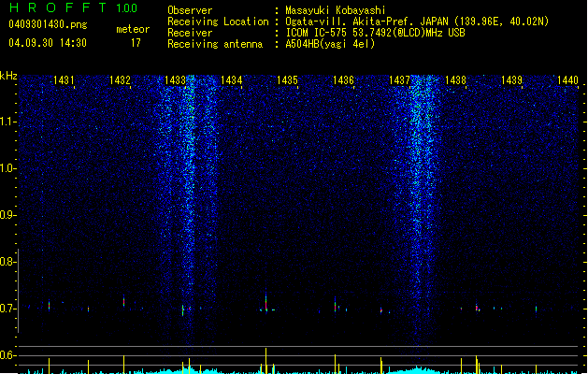Click the 1438 time axis label
This screenshot has height=374, width=588.
pos(455,79)
